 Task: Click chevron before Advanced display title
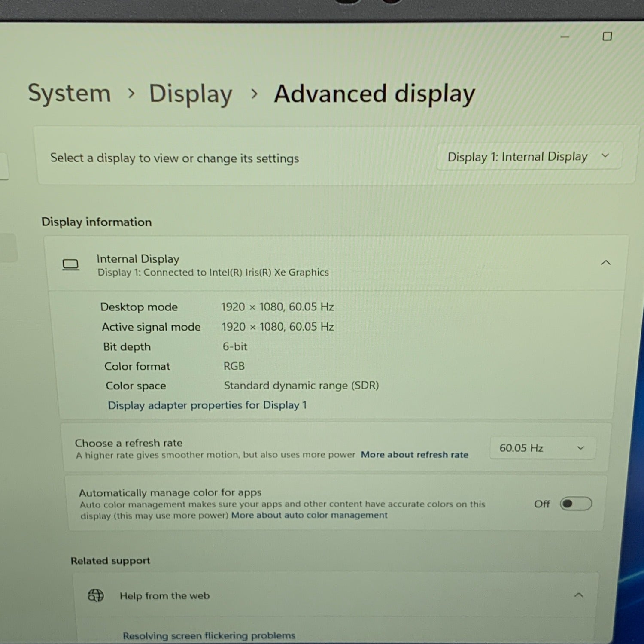[x=254, y=94]
